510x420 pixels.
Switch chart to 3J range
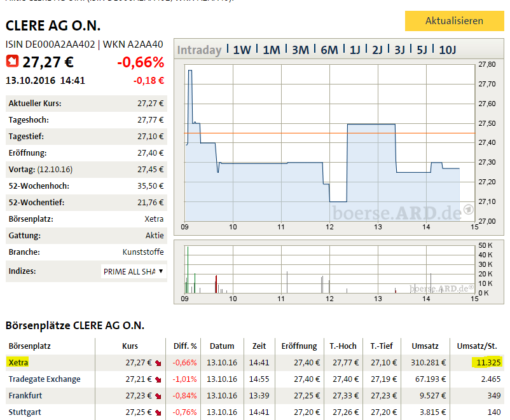click(x=400, y=50)
